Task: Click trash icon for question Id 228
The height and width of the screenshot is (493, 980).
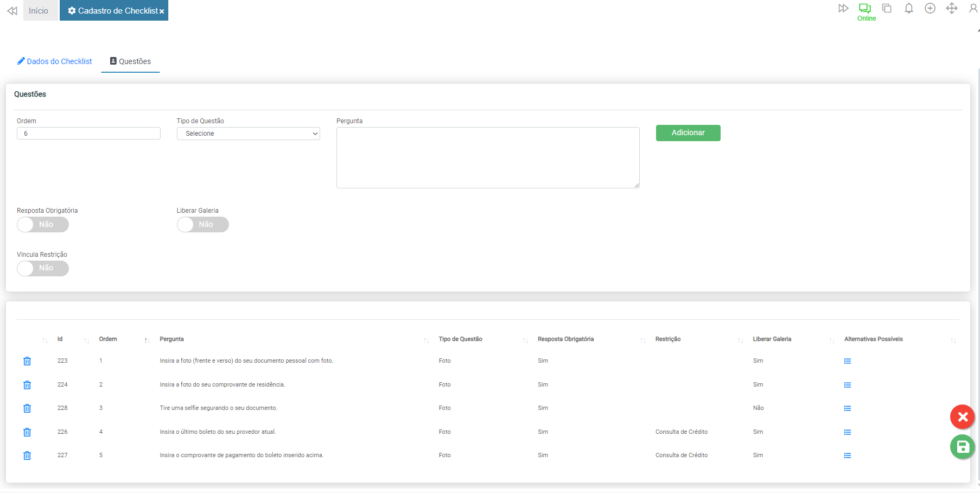Action: point(27,408)
